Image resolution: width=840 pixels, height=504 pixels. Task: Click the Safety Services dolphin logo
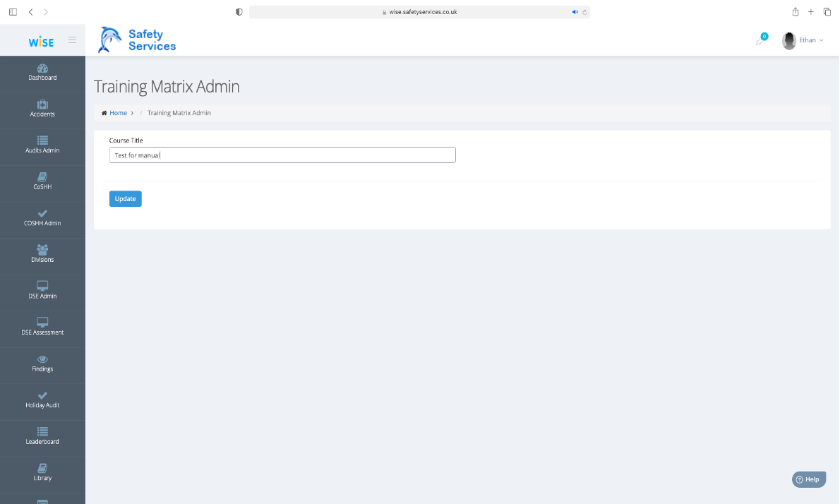[x=137, y=40]
